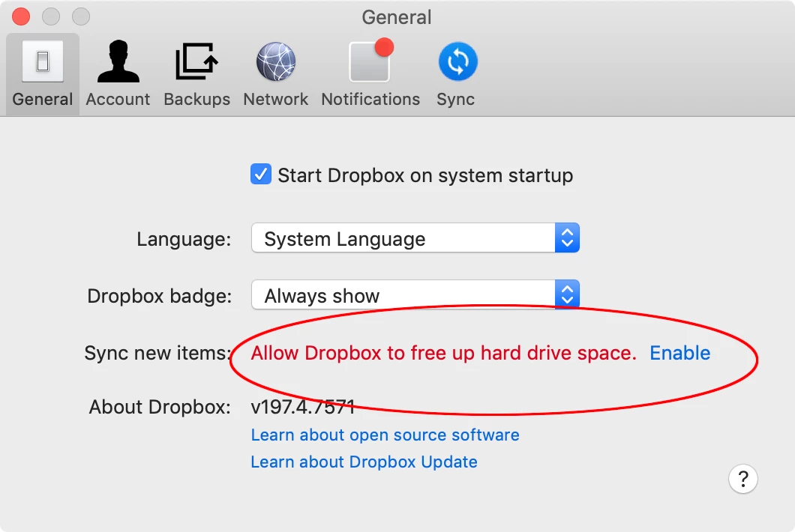Click the Sync new items label

(157, 353)
